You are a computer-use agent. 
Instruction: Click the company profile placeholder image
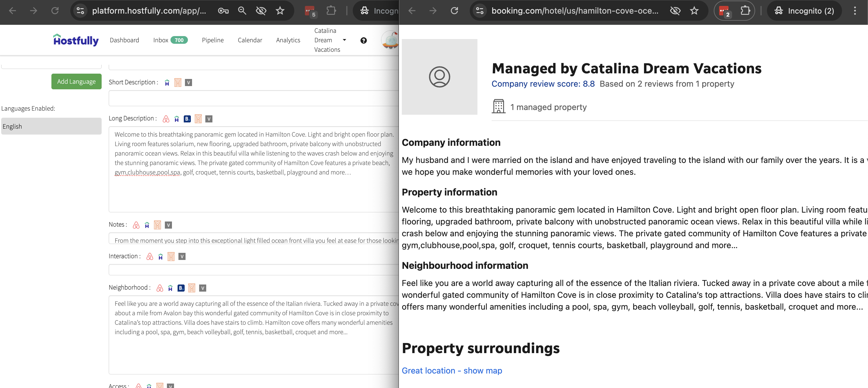point(439,77)
